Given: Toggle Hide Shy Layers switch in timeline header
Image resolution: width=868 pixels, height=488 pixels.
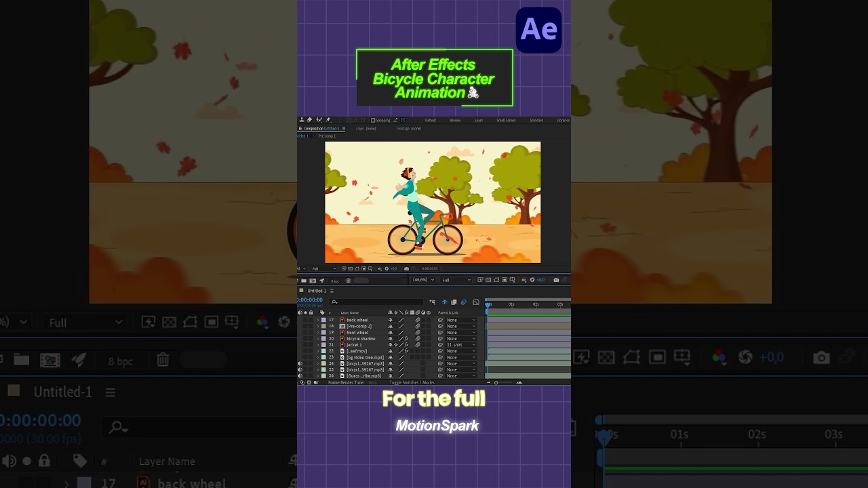Looking at the screenshot, I should coord(444,302).
